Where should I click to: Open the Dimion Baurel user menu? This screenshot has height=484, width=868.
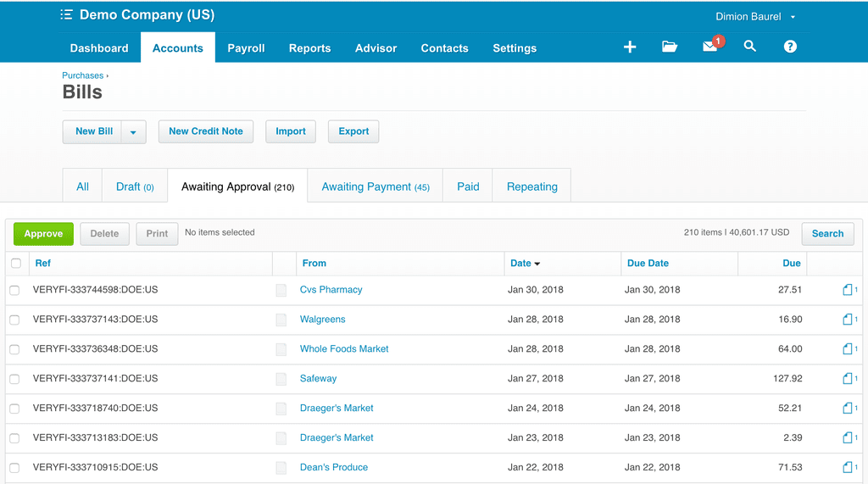[x=755, y=17]
